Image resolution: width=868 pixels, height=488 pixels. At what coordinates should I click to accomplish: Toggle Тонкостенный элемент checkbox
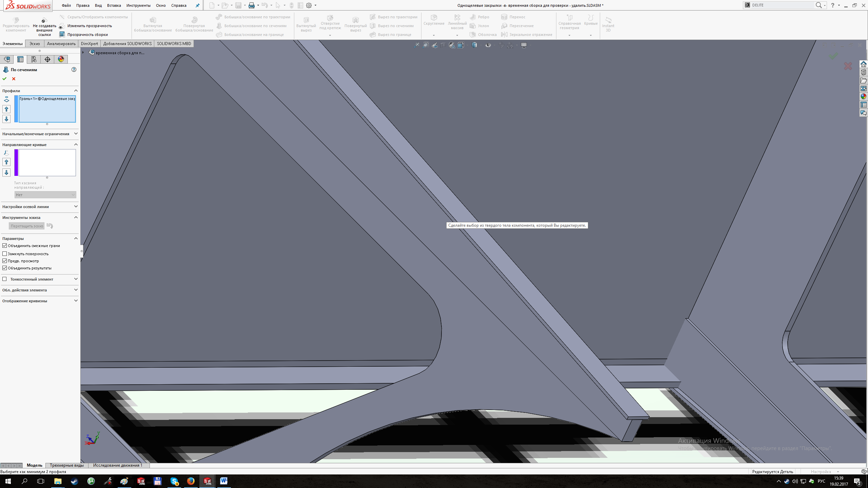point(5,279)
